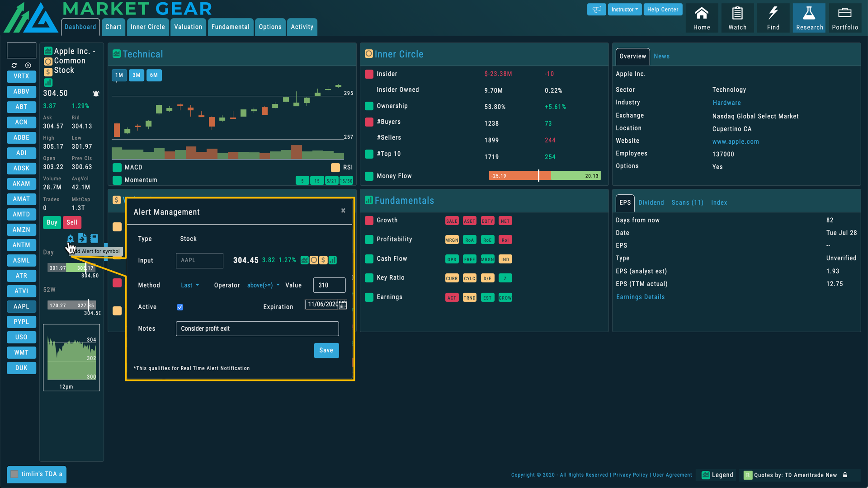The width and height of the screenshot is (868, 488).
Task: Toggle the MACD indicator square
Action: pos(117,168)
